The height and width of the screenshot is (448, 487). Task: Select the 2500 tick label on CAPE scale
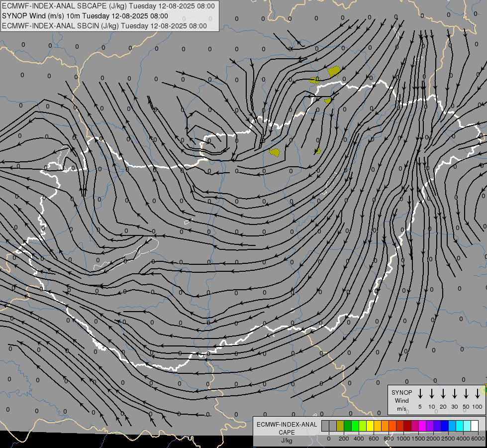(x=448, y=439)
